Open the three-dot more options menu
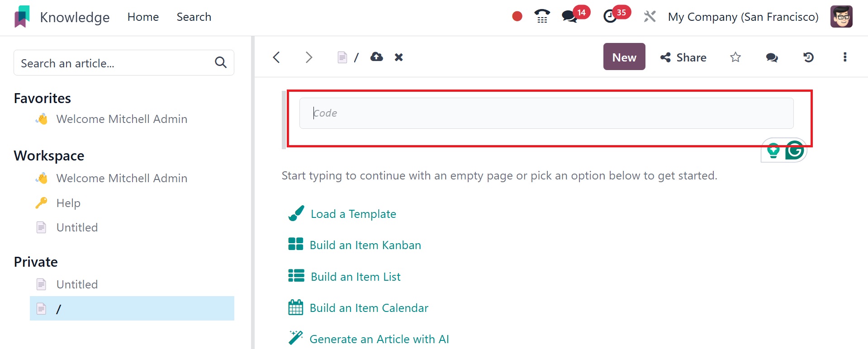 [844, 57]
